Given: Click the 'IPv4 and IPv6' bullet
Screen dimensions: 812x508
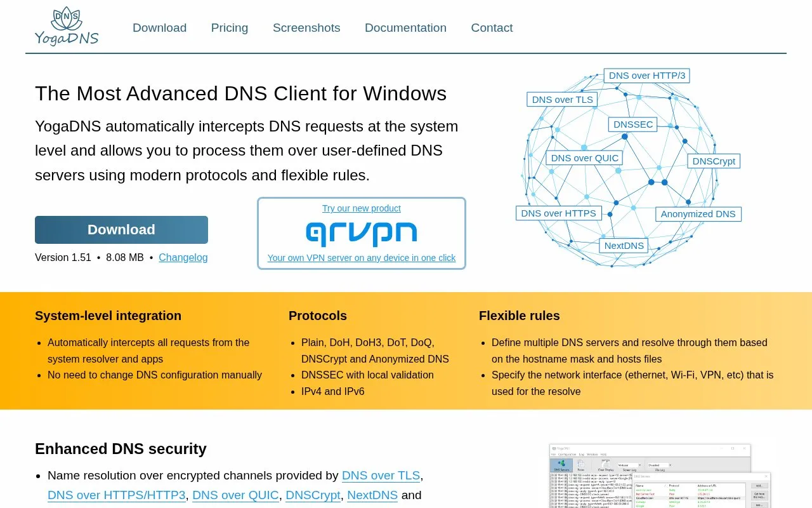Looking at the screenshot, I should pos(333,392).
